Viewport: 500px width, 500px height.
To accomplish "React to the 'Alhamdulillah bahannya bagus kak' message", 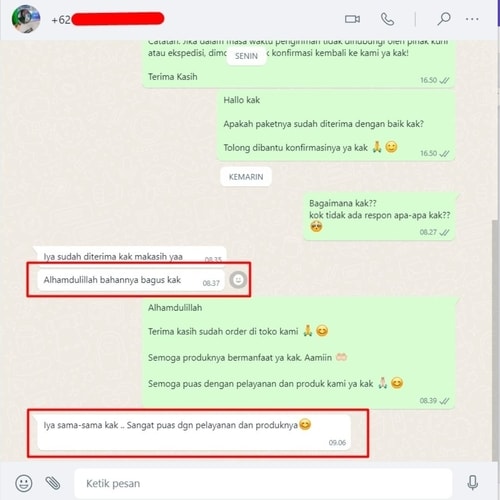I will tap(238, 280).
